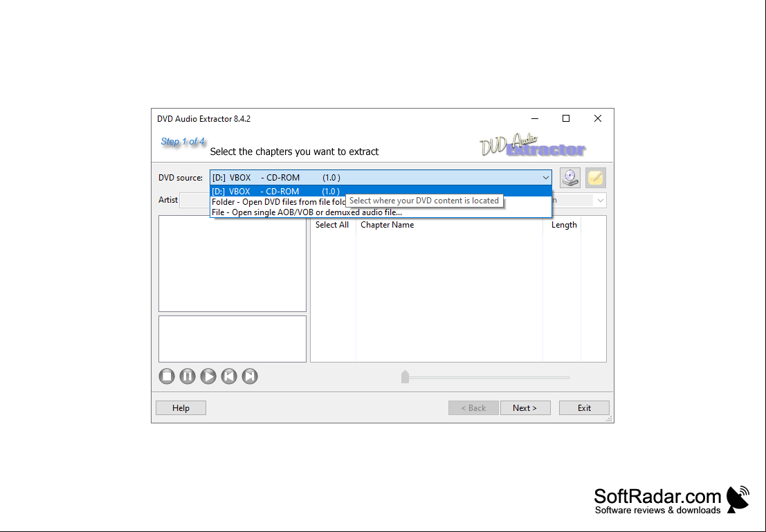Stop playback with the square button
The width and height of the screenshot is (766, 532).
click(x=167, y=376)
